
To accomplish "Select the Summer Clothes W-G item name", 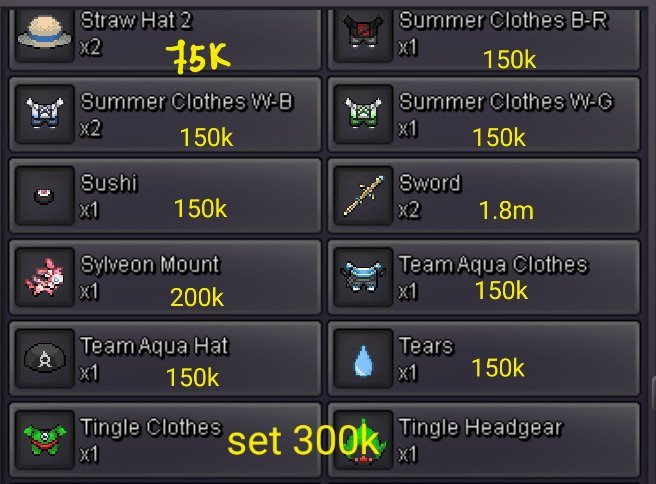I will (x=506, y=102).
